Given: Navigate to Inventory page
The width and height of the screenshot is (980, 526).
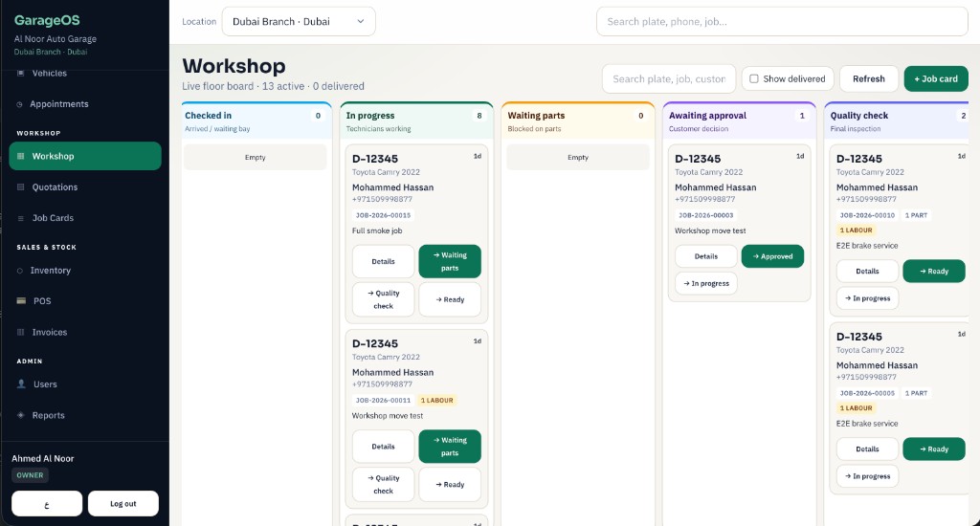Looking at the screenshot, I should point(85,271).
